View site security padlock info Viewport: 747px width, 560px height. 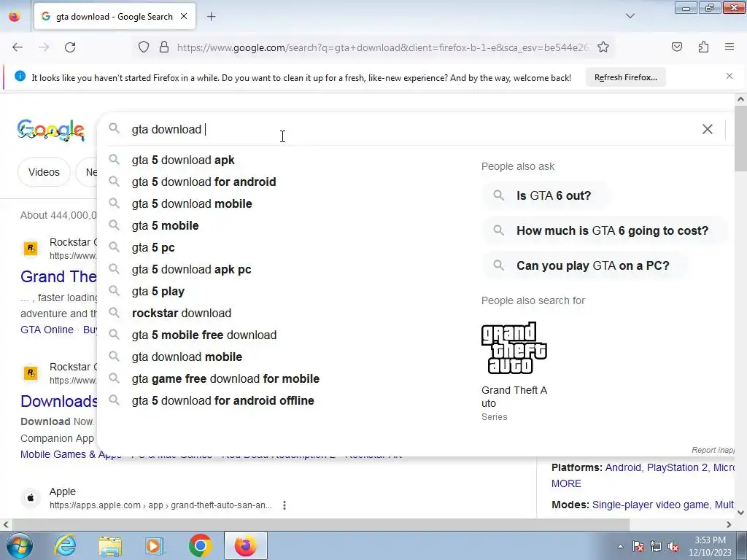tap(164, 47)
